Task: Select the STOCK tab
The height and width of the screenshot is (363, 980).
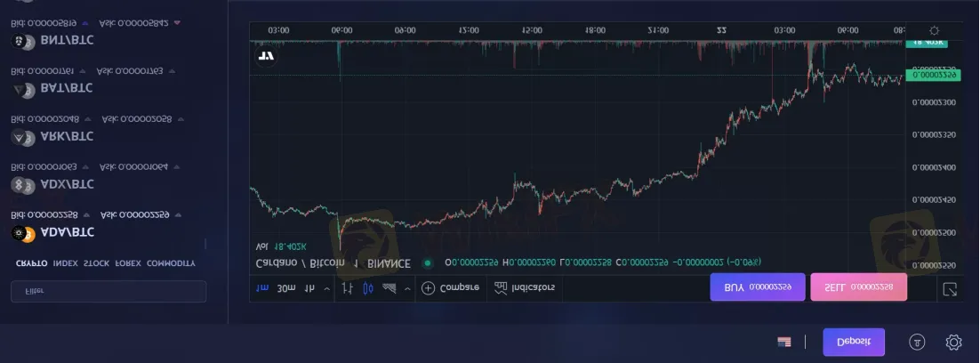Action: (x=96, y=263)
